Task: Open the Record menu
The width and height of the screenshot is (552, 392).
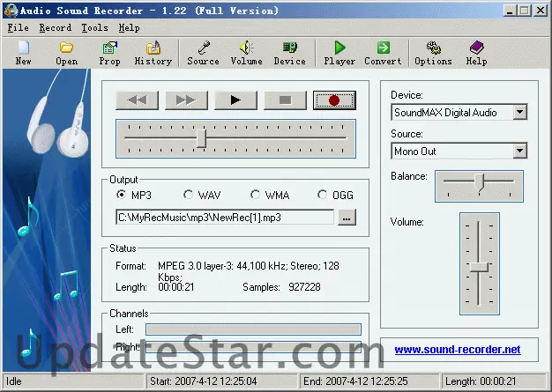Action: pyautogui.click(x=55, y=27)
